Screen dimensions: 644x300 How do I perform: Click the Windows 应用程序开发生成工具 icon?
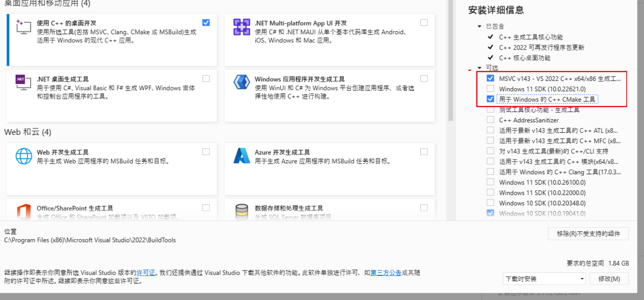242,81
